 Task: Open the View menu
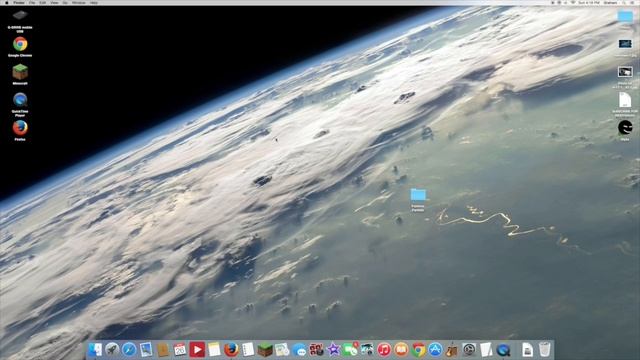click(54, 2)
